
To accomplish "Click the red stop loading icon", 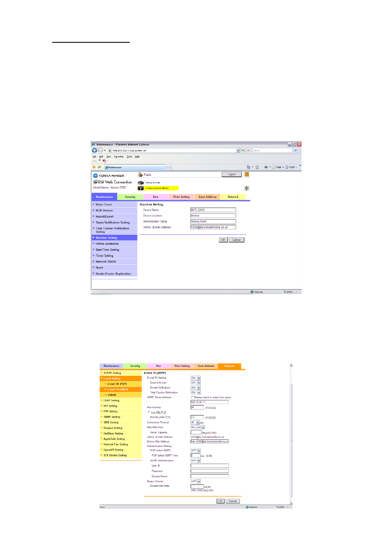I will point(248,150).
